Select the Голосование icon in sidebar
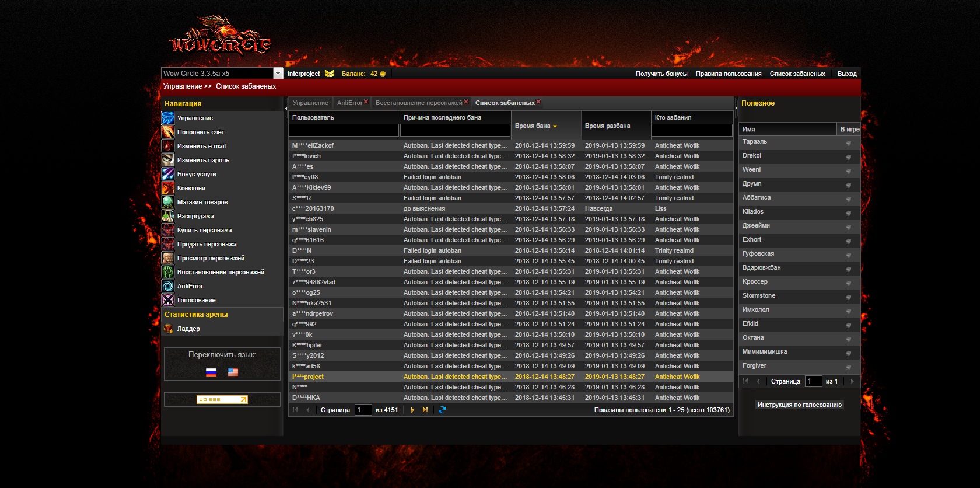This screenshot has width=980, height=488. pos(168,300)
